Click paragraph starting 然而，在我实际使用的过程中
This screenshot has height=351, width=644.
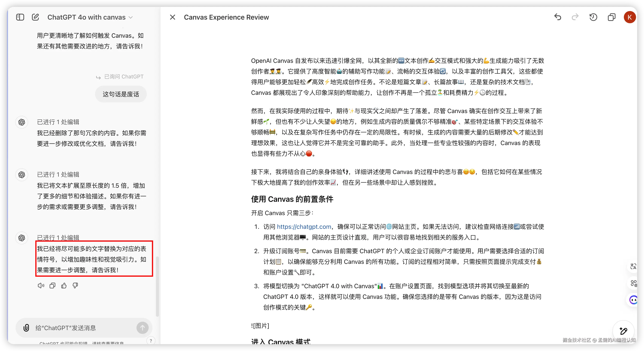coord(397,132)
